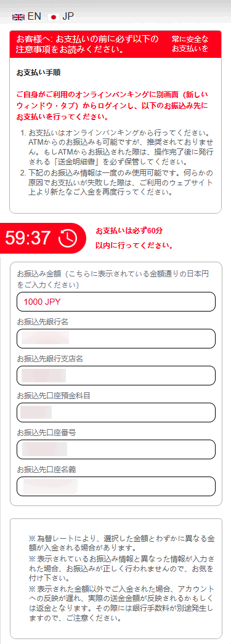Click the お振込先銀行支店名 field

point(116,376)
